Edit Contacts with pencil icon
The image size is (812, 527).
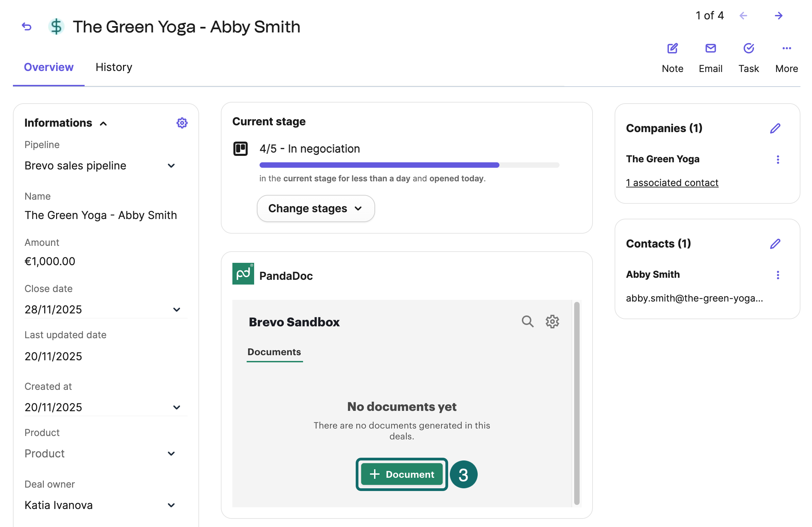(x=775, y=244)
